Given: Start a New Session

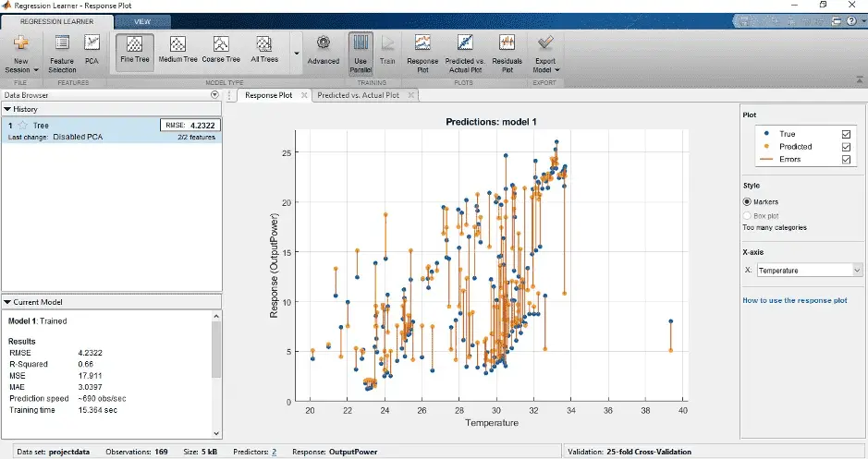Looking at the screenshot, I should click(x=21, y=54).
